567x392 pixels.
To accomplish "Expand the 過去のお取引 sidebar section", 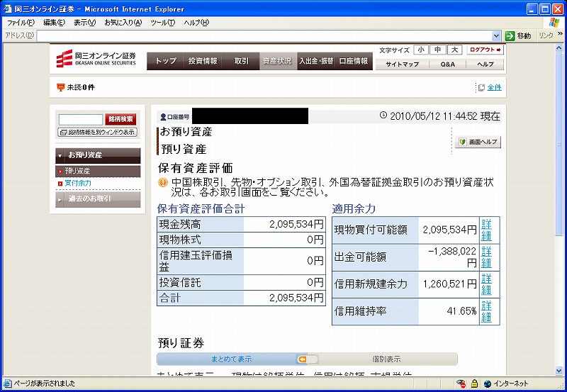I will [60, 199].
